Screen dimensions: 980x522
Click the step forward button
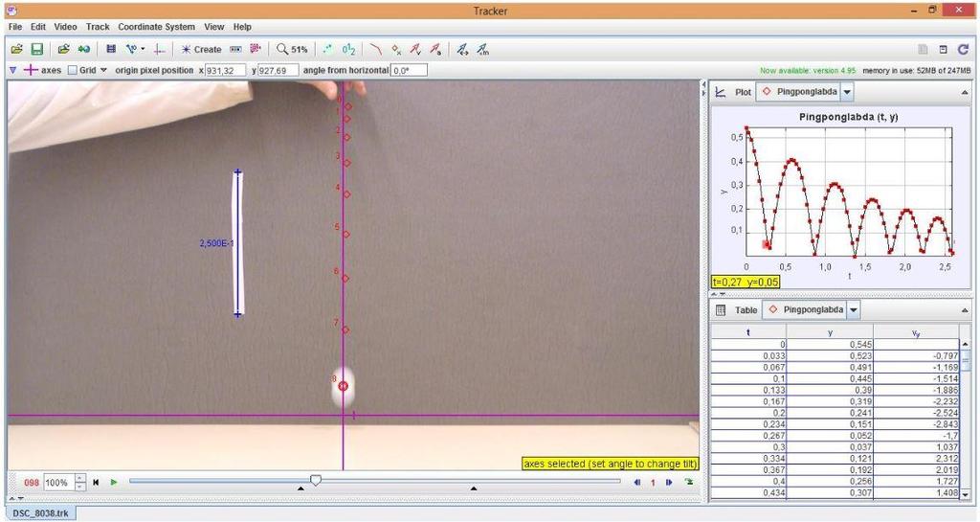tap(669, 482)
